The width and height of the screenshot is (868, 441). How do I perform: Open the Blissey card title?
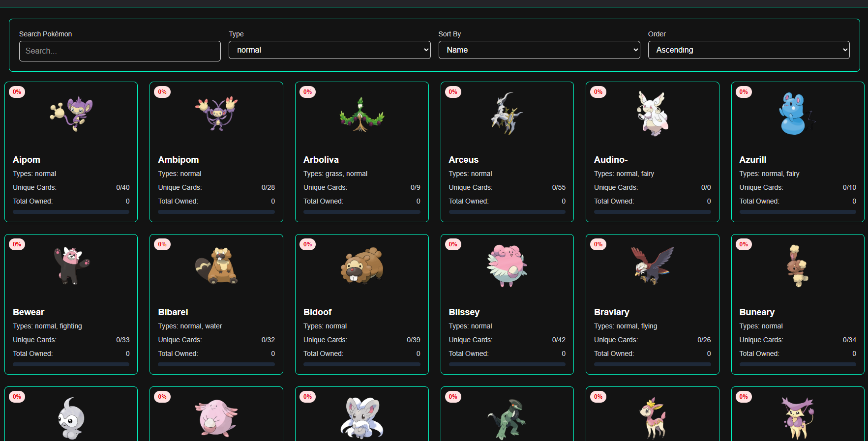[x=464, y=312]
